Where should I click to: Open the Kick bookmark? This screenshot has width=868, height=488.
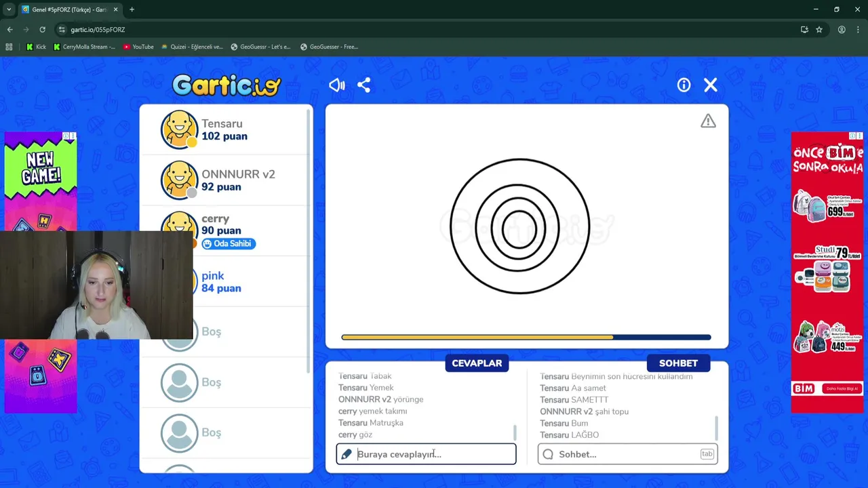pyautogui.click(x=36, y=47)
